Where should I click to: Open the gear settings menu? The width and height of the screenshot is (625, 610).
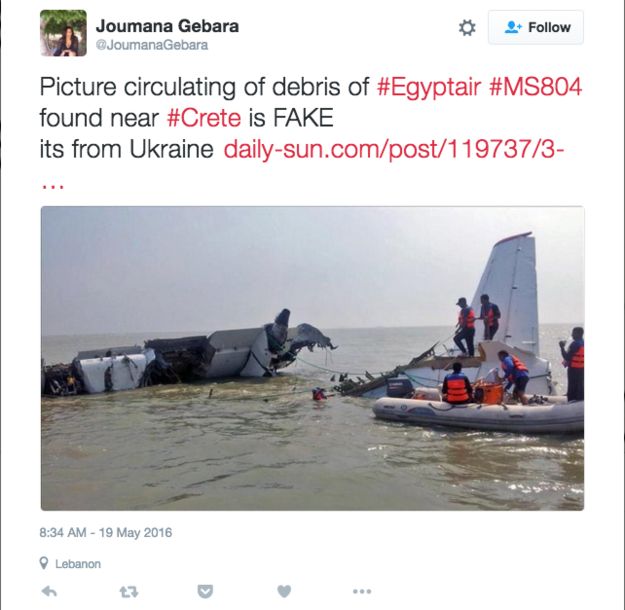[x=467, y=28]
